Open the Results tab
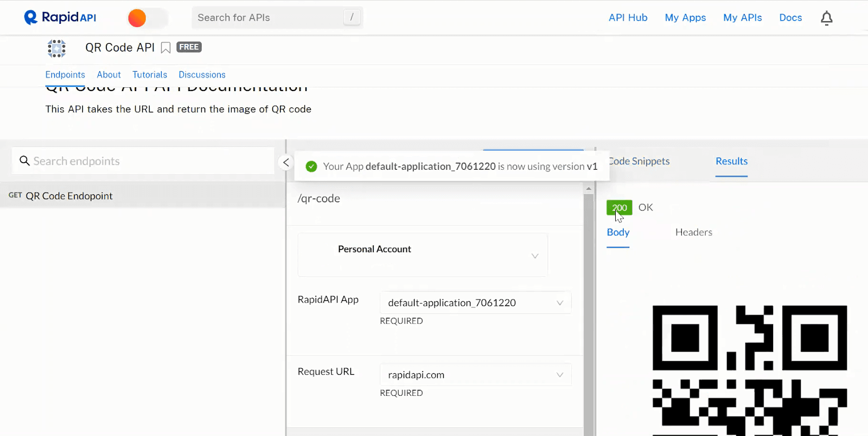 pos(731,161)
